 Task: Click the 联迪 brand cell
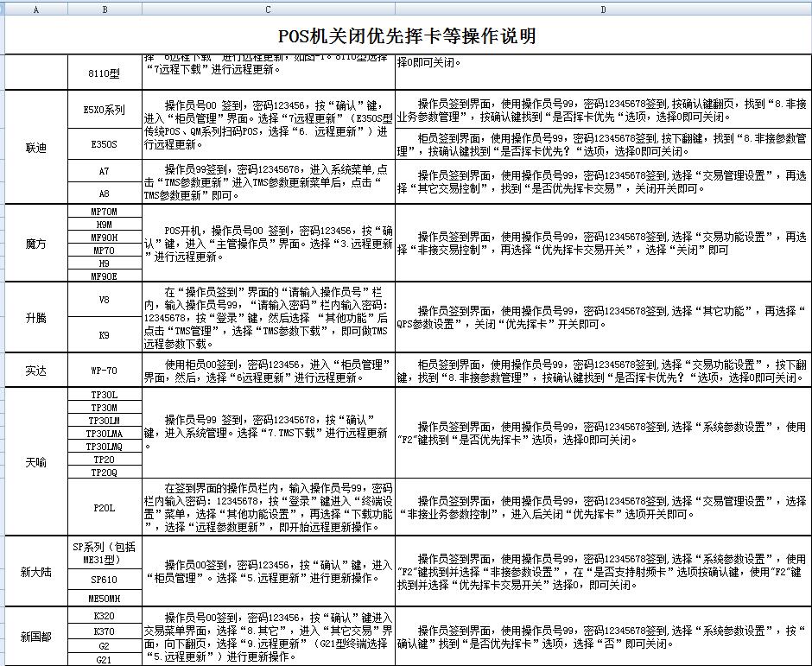click(x=35, y=146)
